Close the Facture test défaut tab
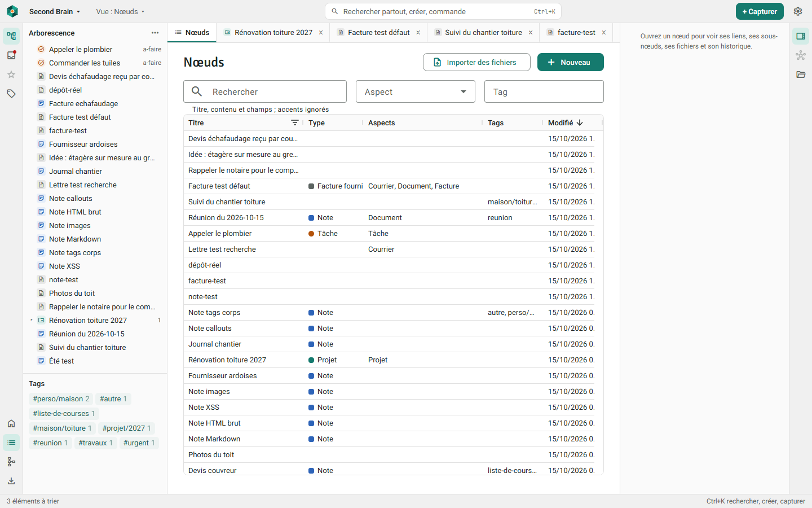 coord(418,33)
